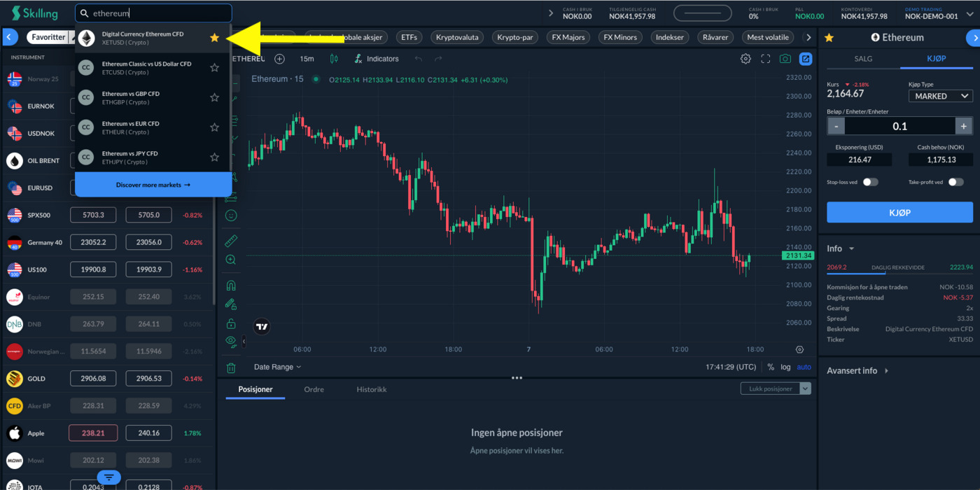Screen dimensions: 980x490
Task: Open the Posisjoner tab
Action: click(255, 389)
